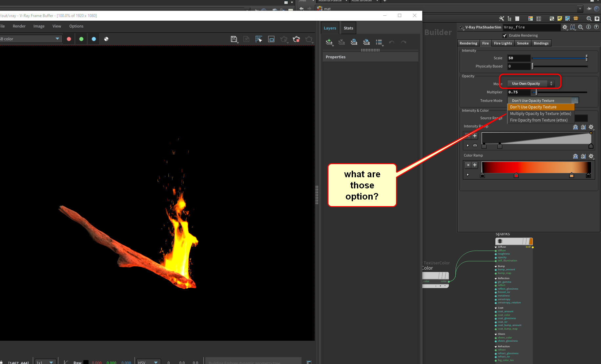
Task: Switch to the Stats tab
Action: point(348,28)
